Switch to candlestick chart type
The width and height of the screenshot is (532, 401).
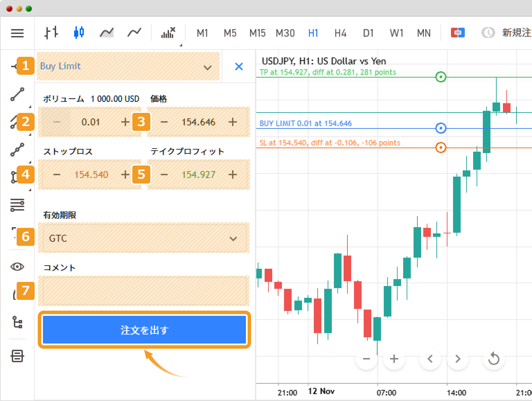pyautogui.click(x=79, y=33)
